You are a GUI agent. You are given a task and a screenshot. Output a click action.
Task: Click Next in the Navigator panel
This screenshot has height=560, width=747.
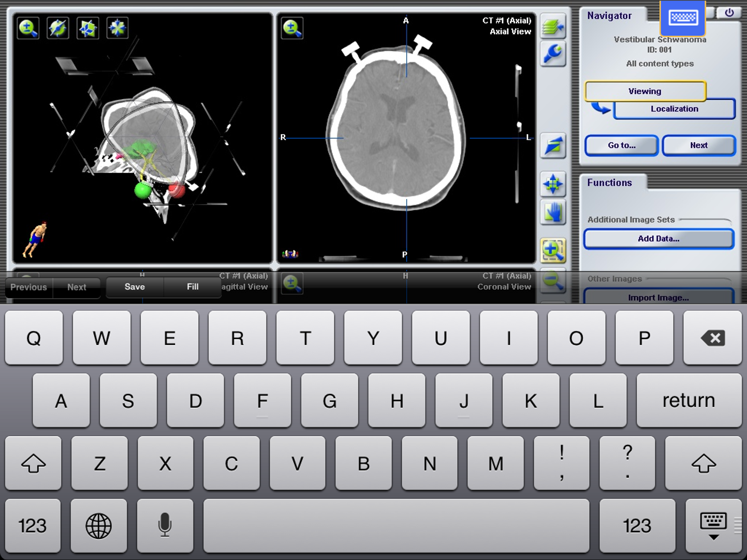(x=699, y=145)
